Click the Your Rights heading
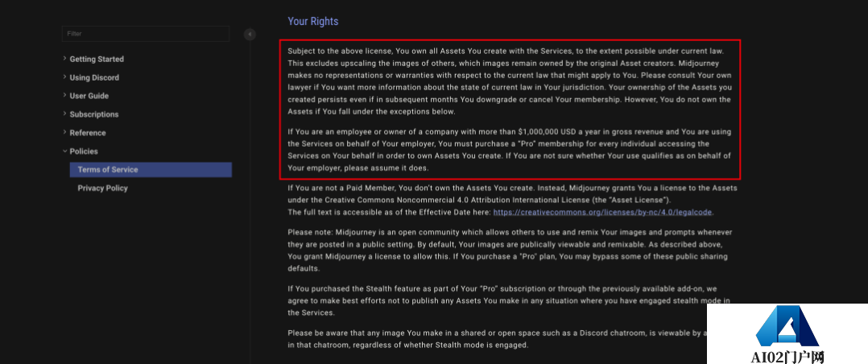The height and width of the screenshot is (364, 868). point(312,22)
